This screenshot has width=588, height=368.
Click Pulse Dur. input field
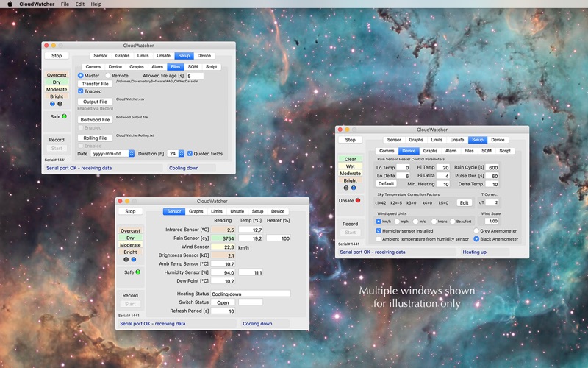492,176
